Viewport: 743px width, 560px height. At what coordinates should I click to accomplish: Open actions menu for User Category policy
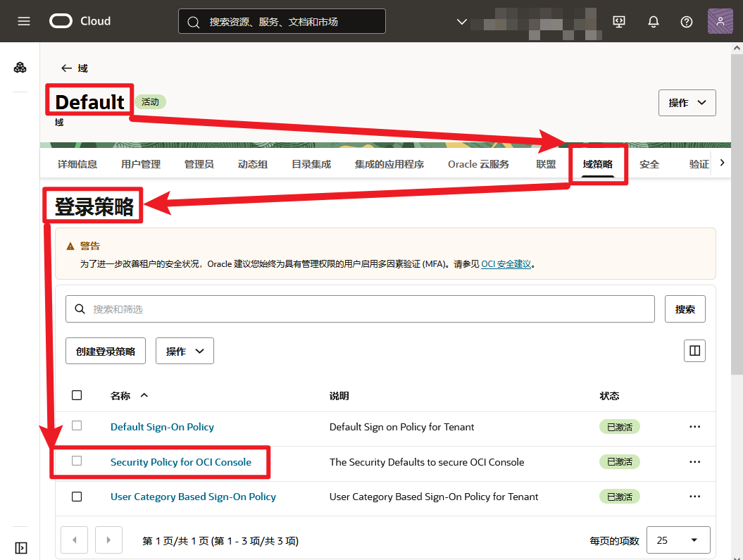(x=694, y=497)
